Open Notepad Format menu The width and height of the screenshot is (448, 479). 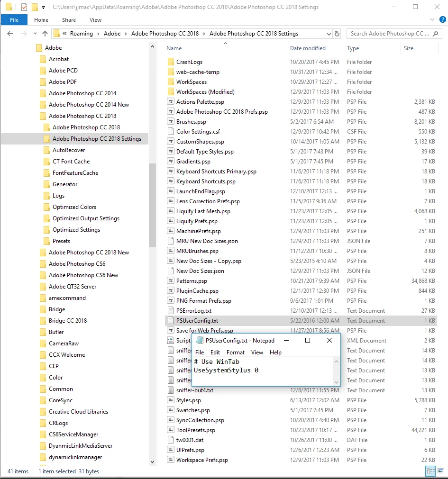[235, 352]
